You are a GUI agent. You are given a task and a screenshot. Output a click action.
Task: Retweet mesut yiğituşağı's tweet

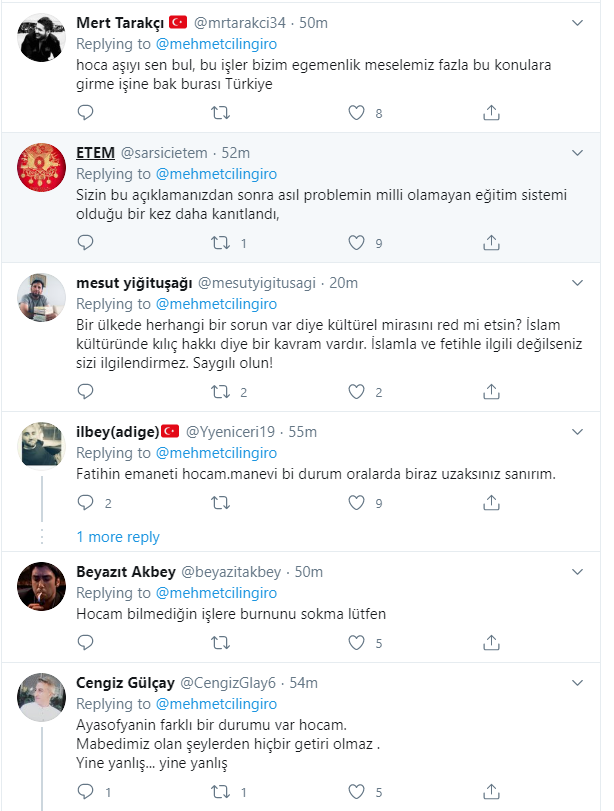(222, 392)
